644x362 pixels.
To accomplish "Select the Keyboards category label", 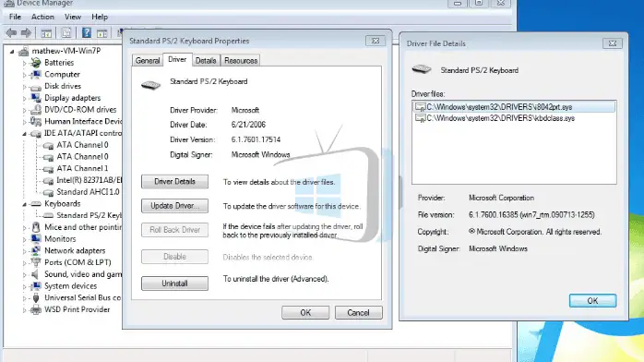I will click(63, 204).
